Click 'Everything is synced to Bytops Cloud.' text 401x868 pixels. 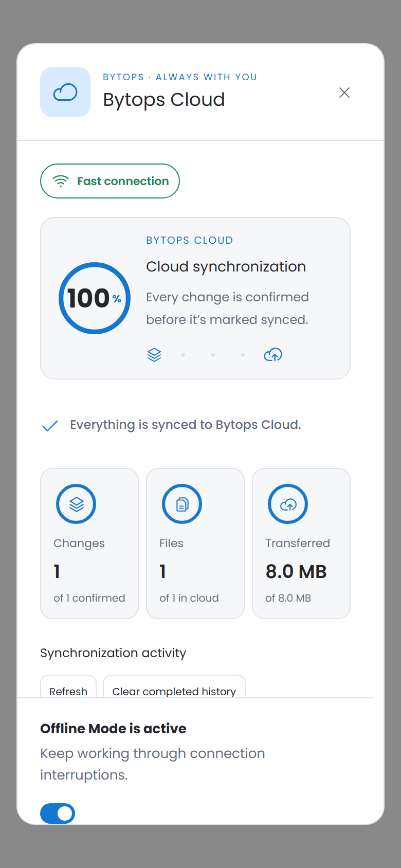(x=186, y=425)
